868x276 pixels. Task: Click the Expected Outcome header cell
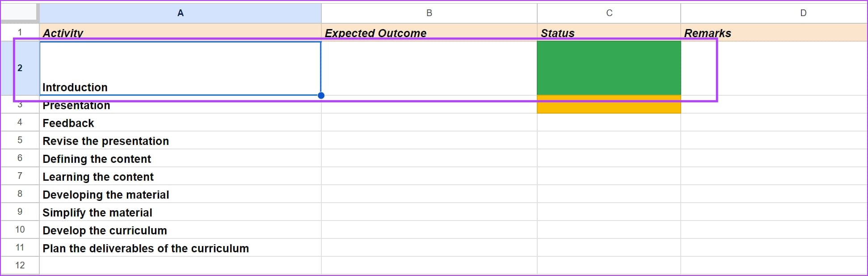pos(429,32)
